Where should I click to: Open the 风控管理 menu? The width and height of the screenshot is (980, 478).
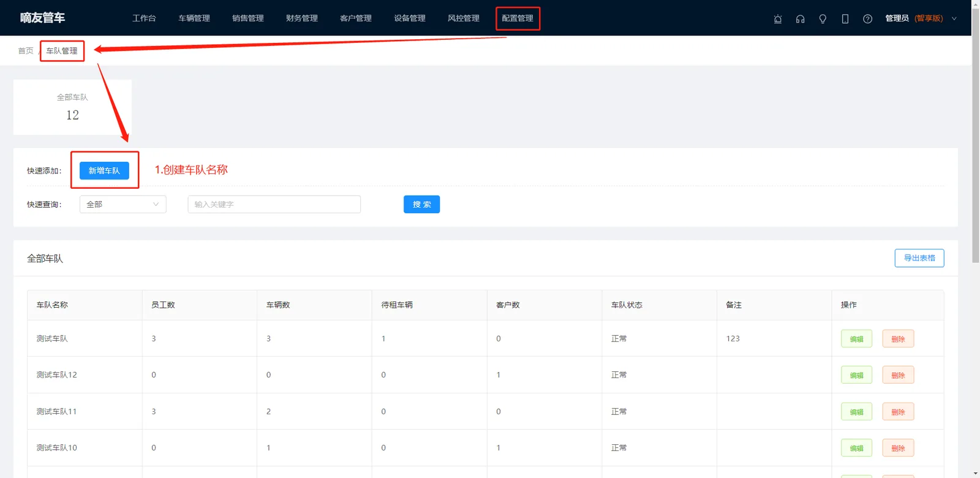click(464, 18)
